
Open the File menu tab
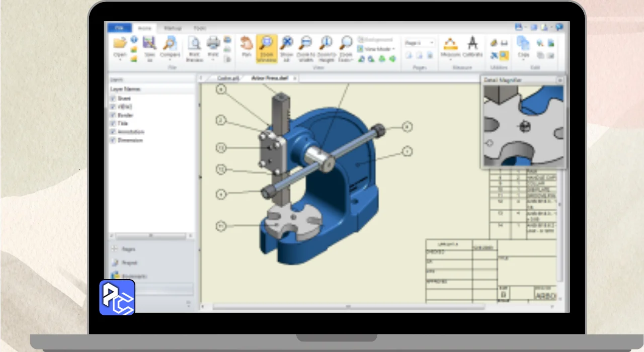coord(119,28)
